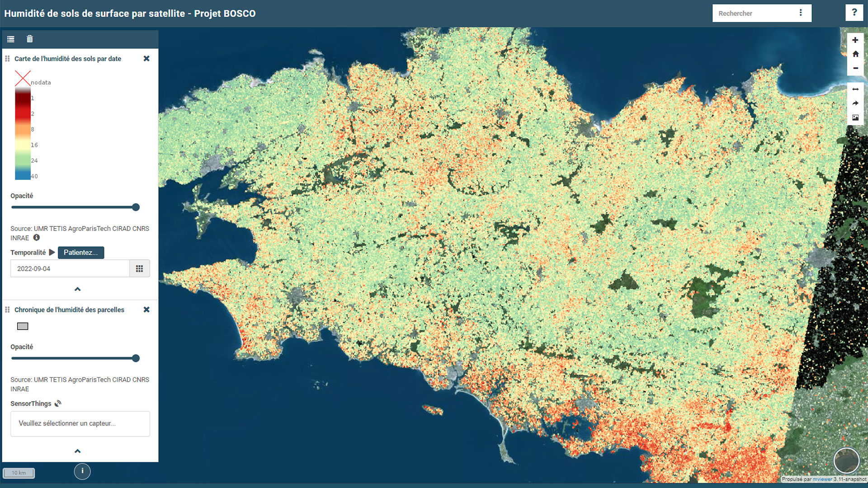Screen dimensions: 868x488
Task: Click the Humidité de sols Projet BOSCO title
Action: pos(130,14)
